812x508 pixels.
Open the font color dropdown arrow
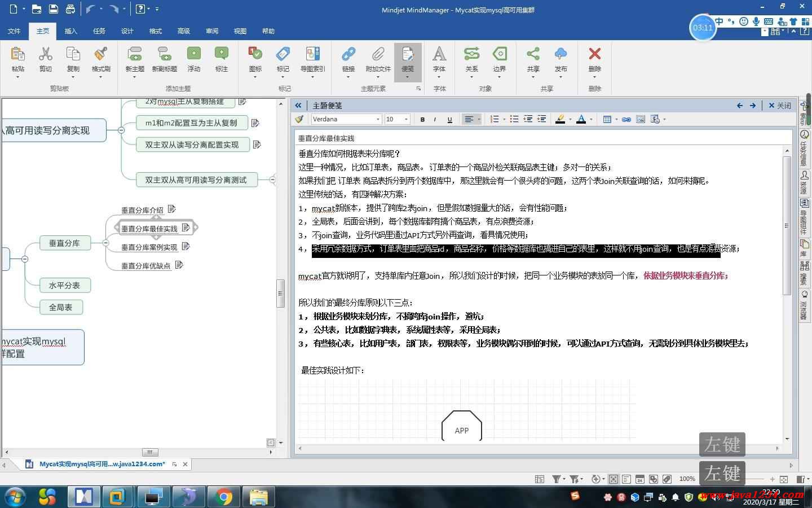click(x=591, y=119)
